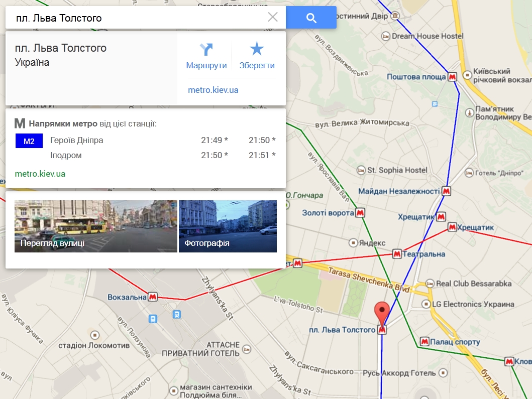Open Перегляд вулиці street view thumbnail
The image size is (532, 399).
[x=95, y=226]
